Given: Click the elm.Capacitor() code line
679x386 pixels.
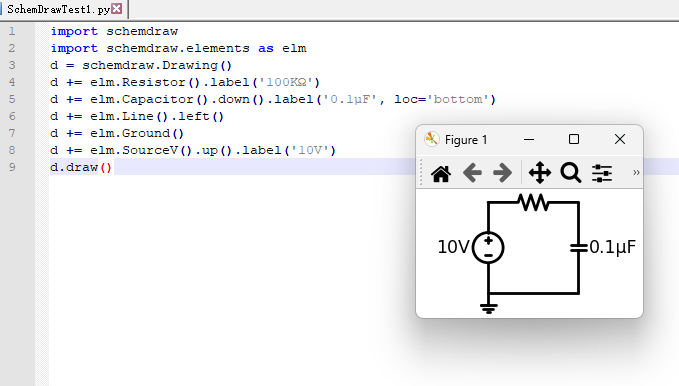Looking at the screenshot, I should tap(273, 99).
